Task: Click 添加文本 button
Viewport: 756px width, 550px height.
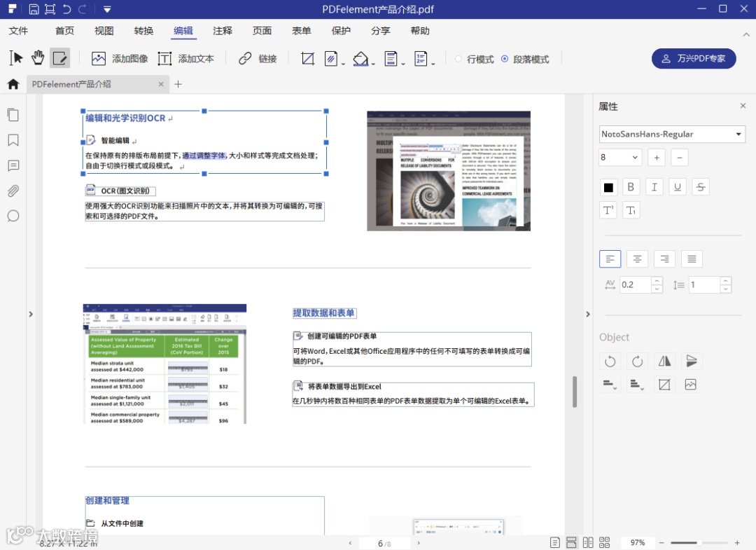Action: click(x=186, y=59)
